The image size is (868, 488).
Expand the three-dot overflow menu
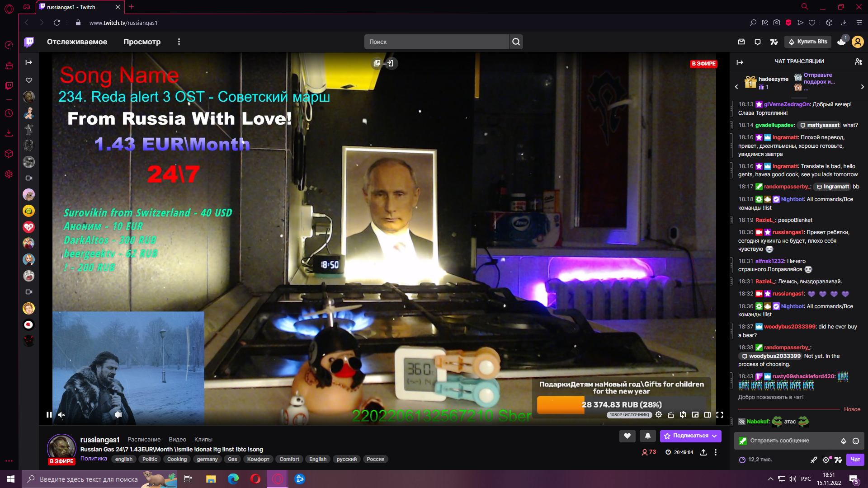tap(179, 42)
